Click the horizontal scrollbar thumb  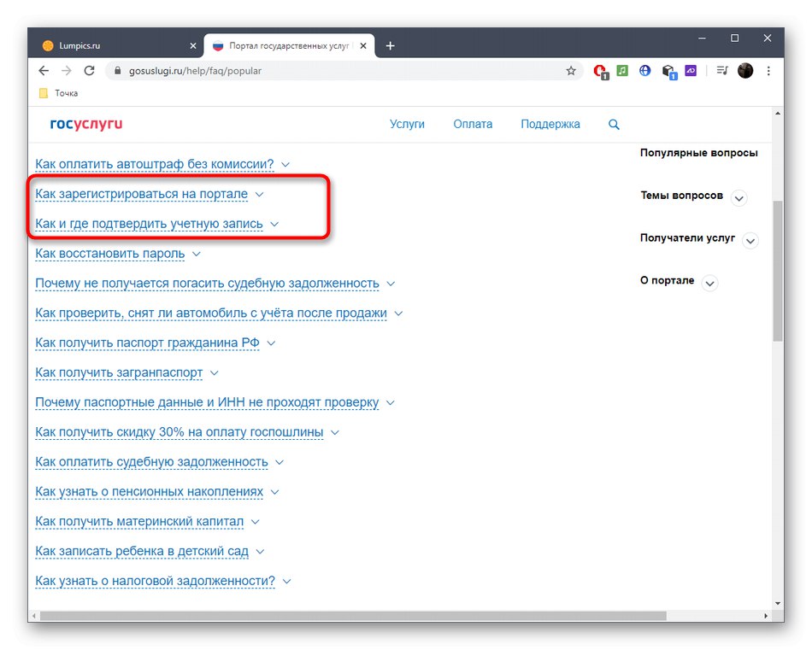tap(353, 616)
